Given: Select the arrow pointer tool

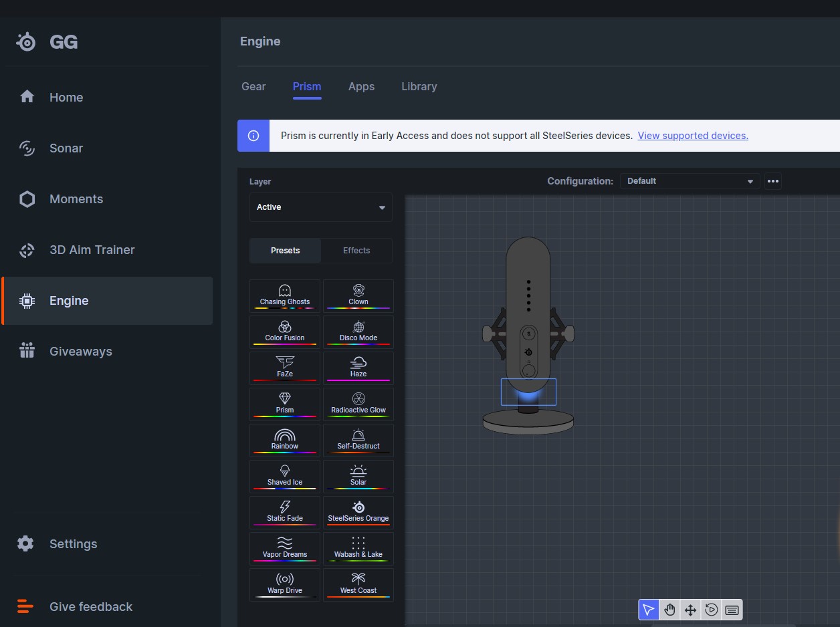Looking at the screenshot, I should pyautogui.click(x=648, y=610).
